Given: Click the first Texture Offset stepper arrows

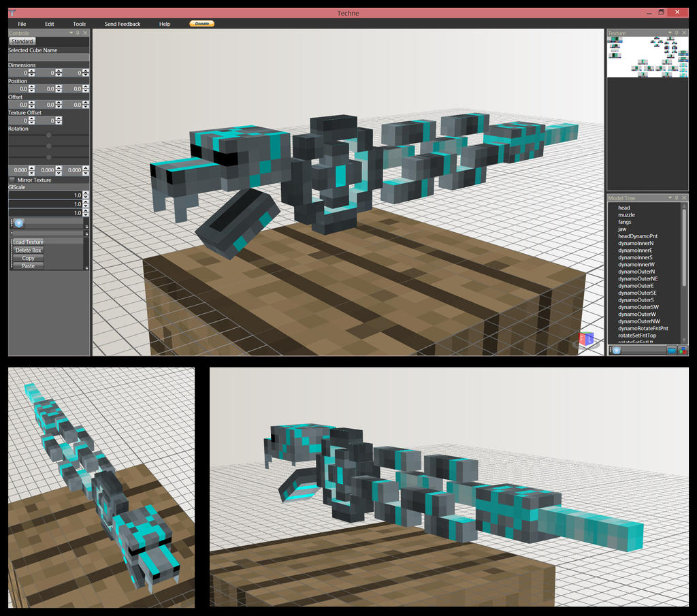Looking at the screenshot, I should (31, 121).
